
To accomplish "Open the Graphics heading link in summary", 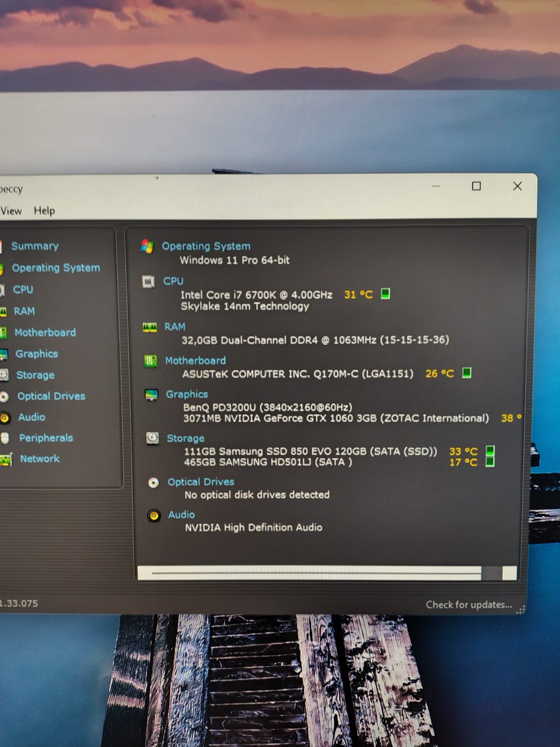I will click(x=187, y=395).
